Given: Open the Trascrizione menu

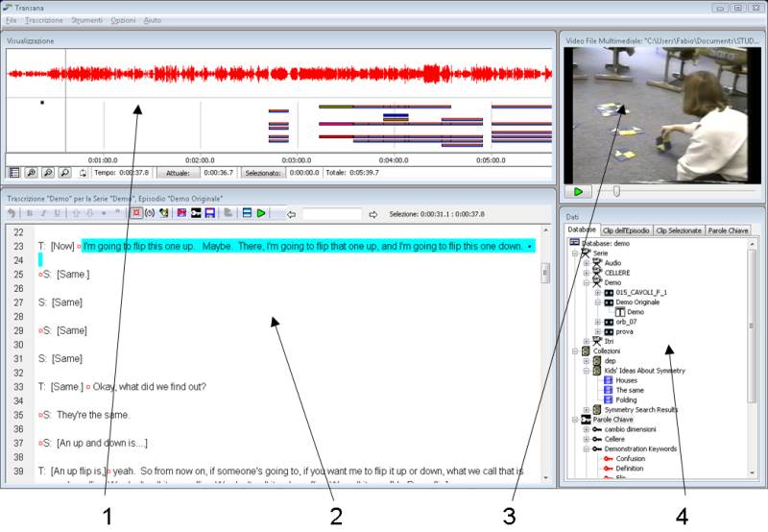Looking at the screenshot, I should tap(44, 20).
